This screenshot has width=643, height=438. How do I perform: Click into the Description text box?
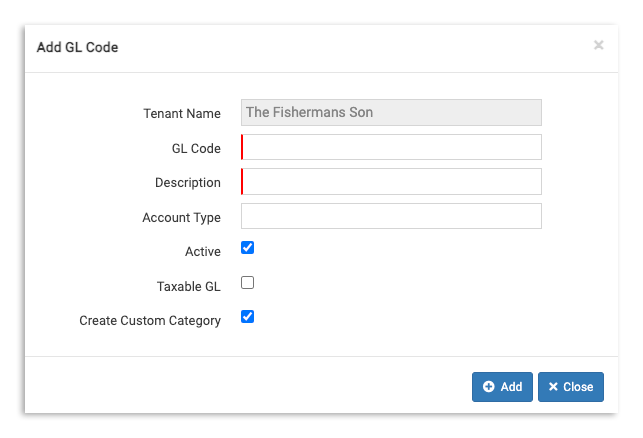pyautogui.click(x=391, y=182)
